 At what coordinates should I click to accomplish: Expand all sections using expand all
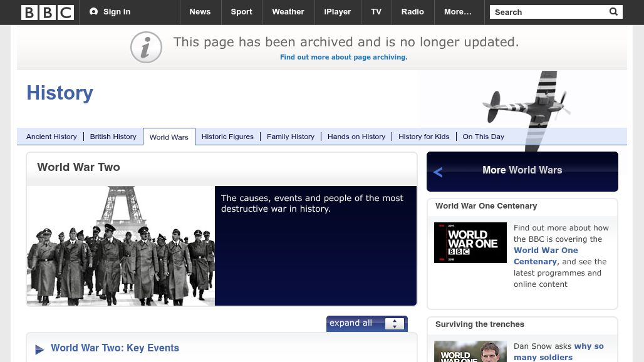[351, 323]
